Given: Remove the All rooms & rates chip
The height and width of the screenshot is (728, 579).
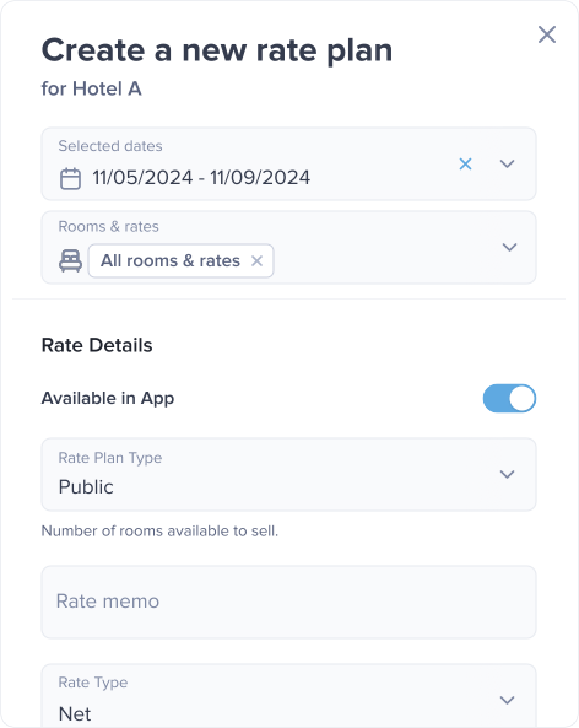Looking at the screenshot, I should click(x=257, y=261).
